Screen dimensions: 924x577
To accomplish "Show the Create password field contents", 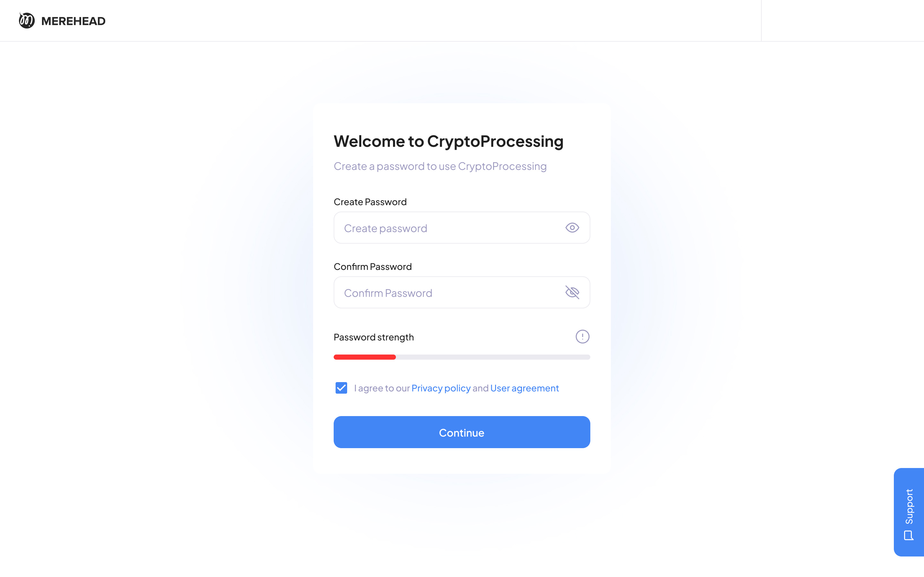I will pos(572,228).
